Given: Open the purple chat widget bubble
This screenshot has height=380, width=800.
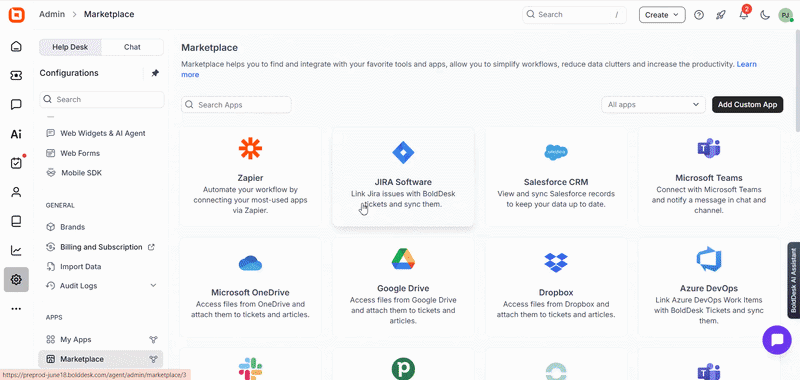Looking at the screenshot, I should 777,340.
